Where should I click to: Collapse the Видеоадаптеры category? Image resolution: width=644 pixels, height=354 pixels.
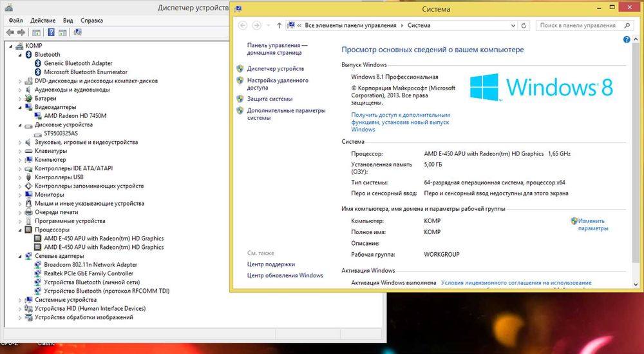click(x=20, y=107)
